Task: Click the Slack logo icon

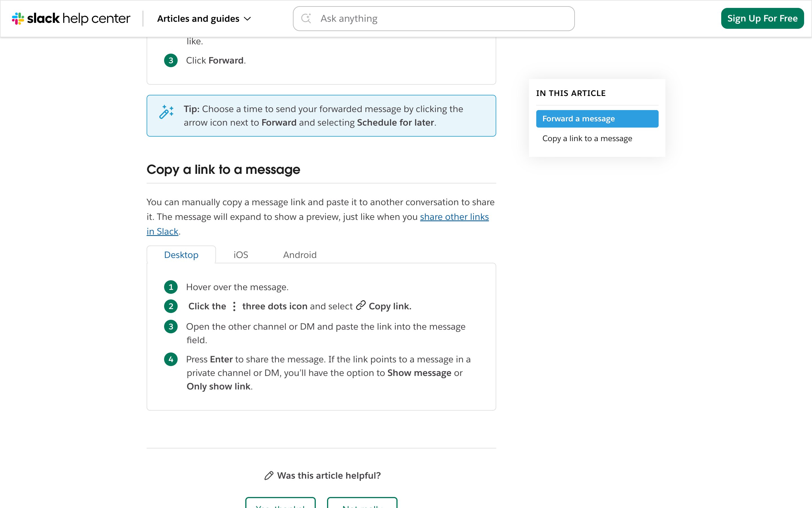Action: (x=18, y=18)
